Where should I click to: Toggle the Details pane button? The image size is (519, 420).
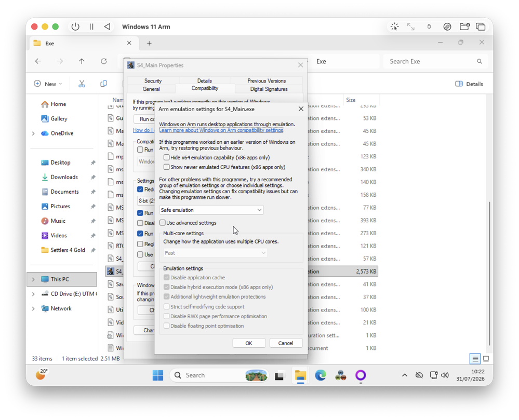point(469,84)
